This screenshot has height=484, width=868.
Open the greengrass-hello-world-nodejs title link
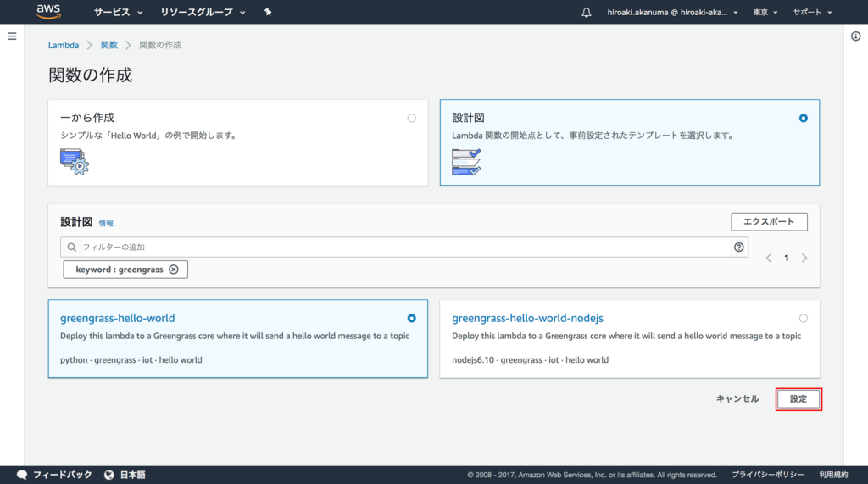pyautogui.click(x=527, y=319)
